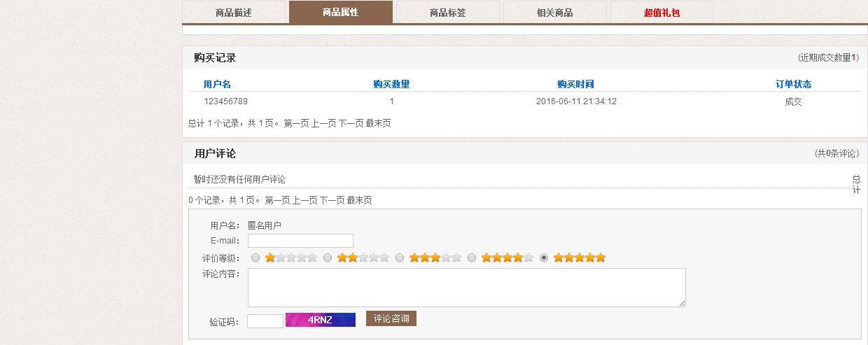Click 最末页 in user comments pagination

[x=359, y=200]
